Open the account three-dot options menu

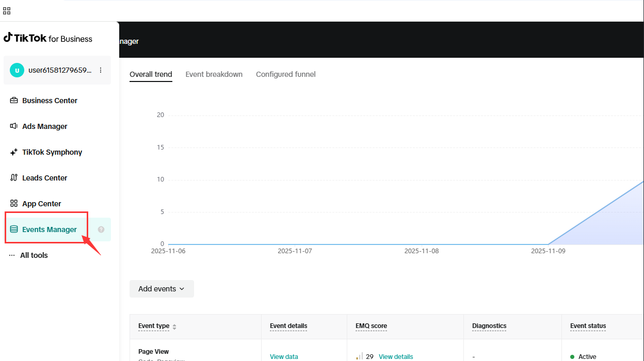pyautogui.click(x=101, y=70)
